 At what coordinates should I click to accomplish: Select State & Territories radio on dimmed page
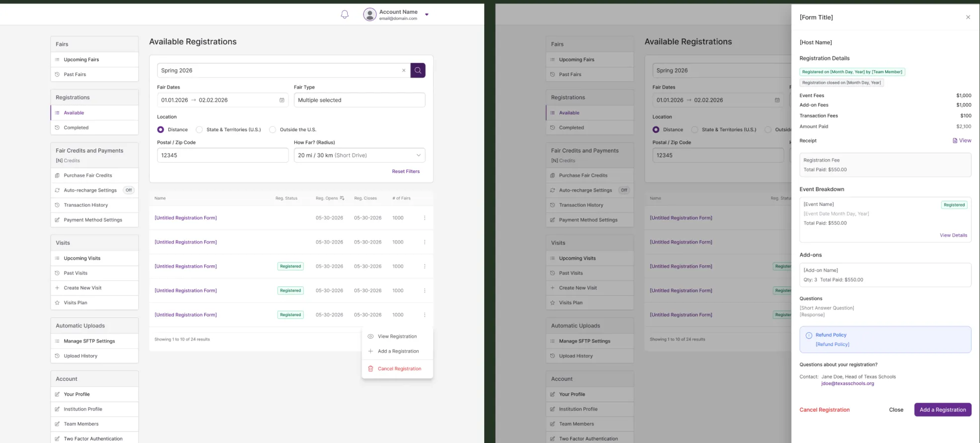coord(694,130)
